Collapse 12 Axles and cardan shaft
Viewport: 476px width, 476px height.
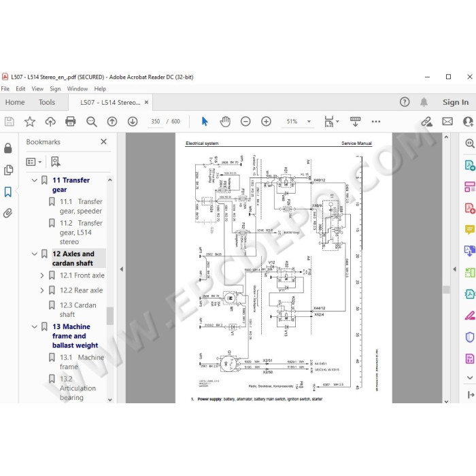pyautogui.click(x=34, y=254)
